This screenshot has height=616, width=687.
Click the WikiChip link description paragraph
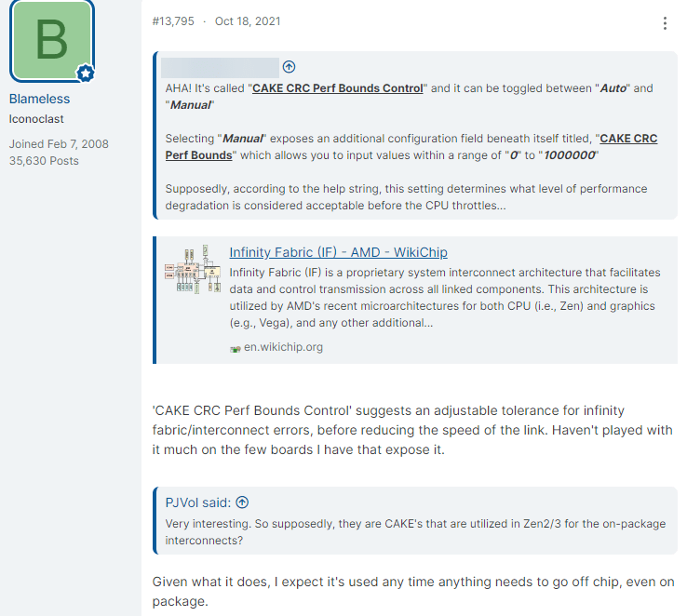pos(445,298)
